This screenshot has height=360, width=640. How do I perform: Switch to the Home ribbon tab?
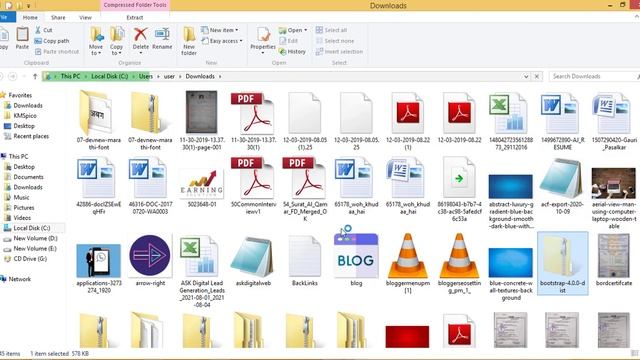point(30,18)
